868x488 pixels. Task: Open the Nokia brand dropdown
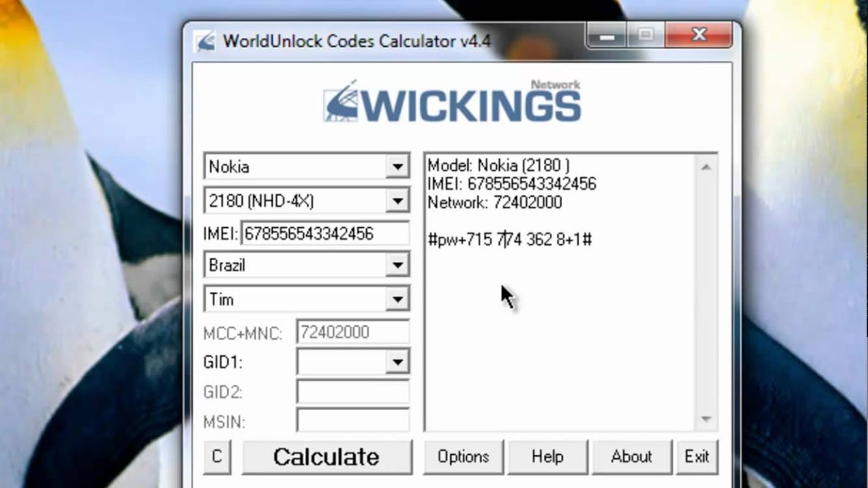[397, 167]
